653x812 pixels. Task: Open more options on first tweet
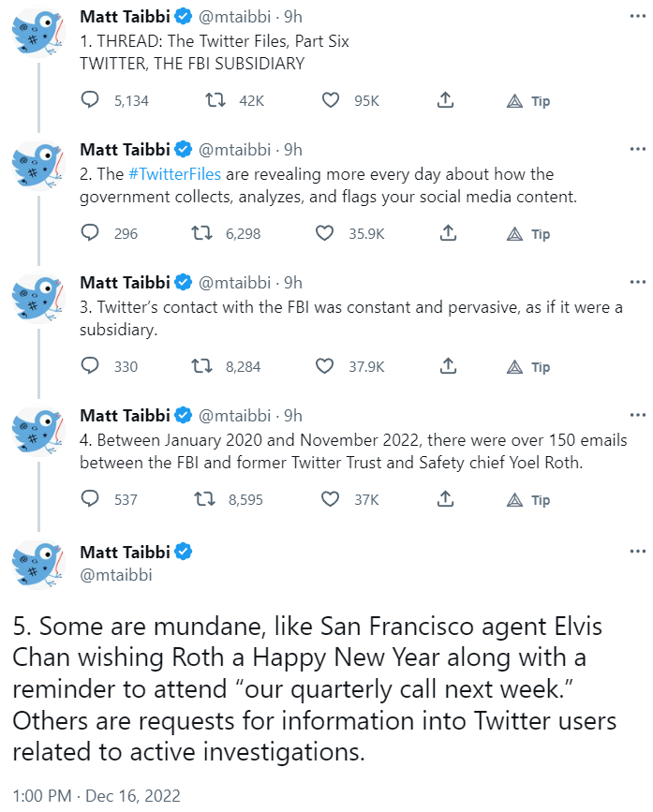[637, 16]
